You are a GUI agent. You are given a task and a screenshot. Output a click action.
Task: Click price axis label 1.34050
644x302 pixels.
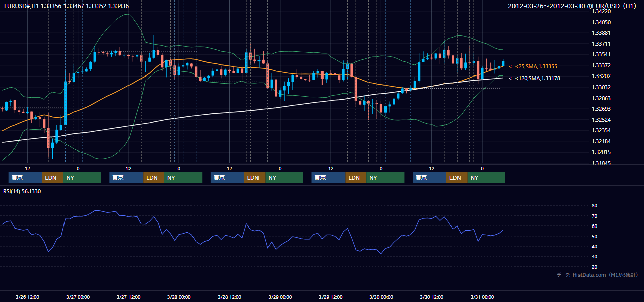pyautogui.click(x=601, y=22)
